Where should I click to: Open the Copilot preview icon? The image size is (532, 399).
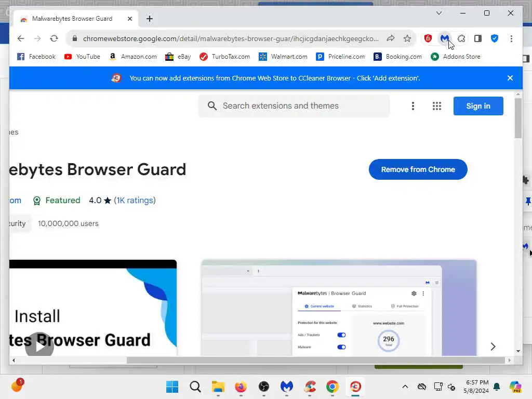point(515,387)
